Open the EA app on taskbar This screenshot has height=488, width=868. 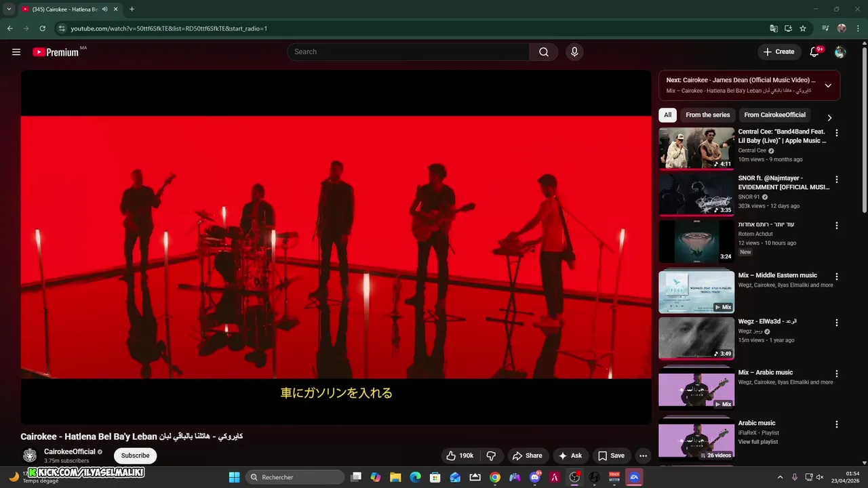click(634, 477)
